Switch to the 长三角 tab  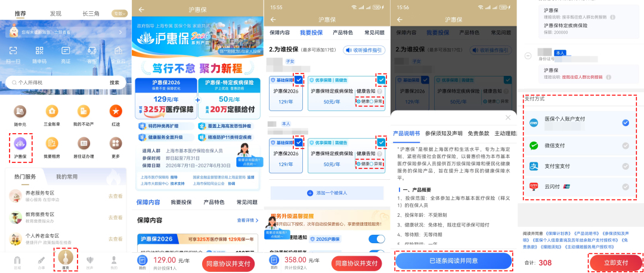pyautogui.click(x=91, y=14)
